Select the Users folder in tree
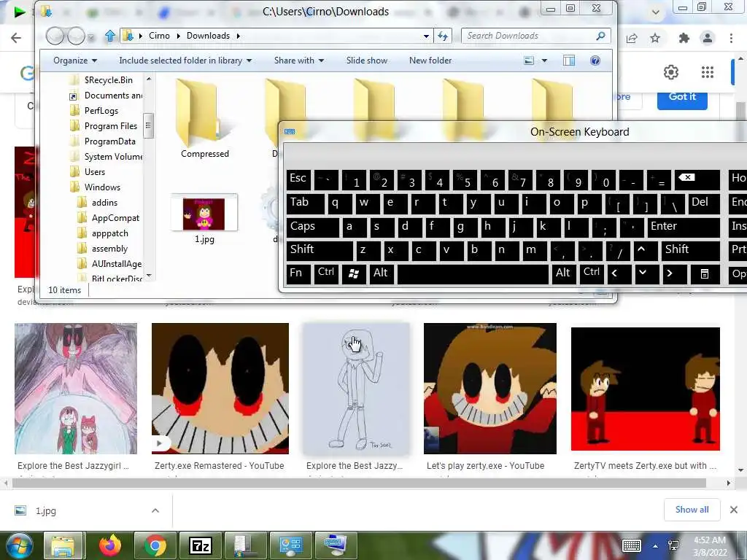Image resolution: width=747 pixels, height=560 pixels. 95,172
